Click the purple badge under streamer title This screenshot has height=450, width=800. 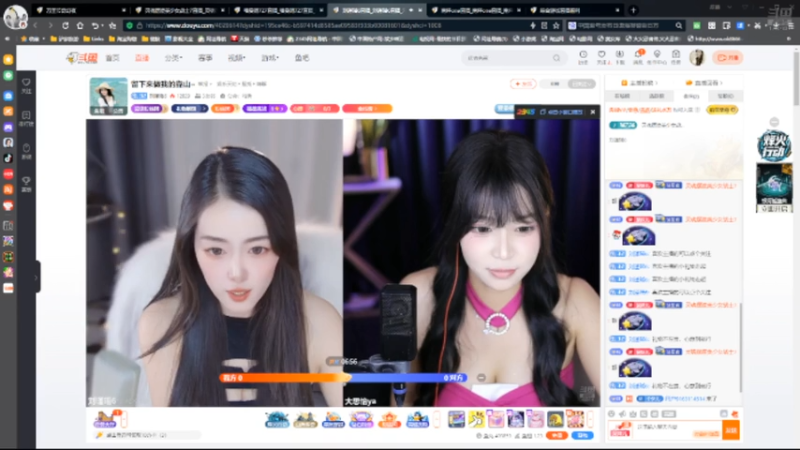point(149,109)
